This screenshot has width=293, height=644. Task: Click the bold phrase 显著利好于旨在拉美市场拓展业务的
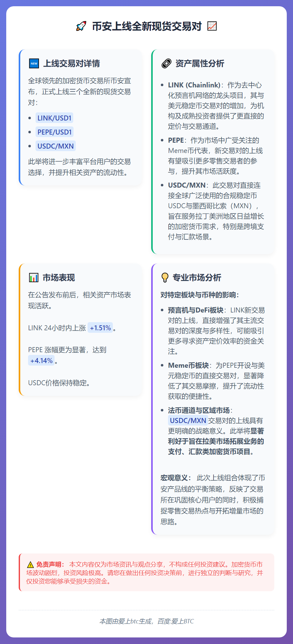coord(216,436)
